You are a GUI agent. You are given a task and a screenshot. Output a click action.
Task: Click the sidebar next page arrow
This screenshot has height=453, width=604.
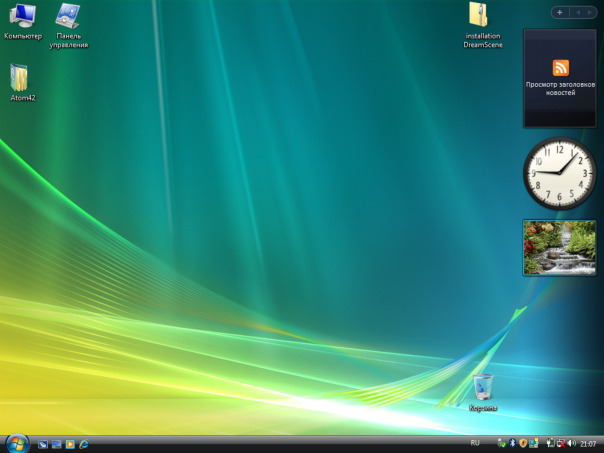coord(588,12)
